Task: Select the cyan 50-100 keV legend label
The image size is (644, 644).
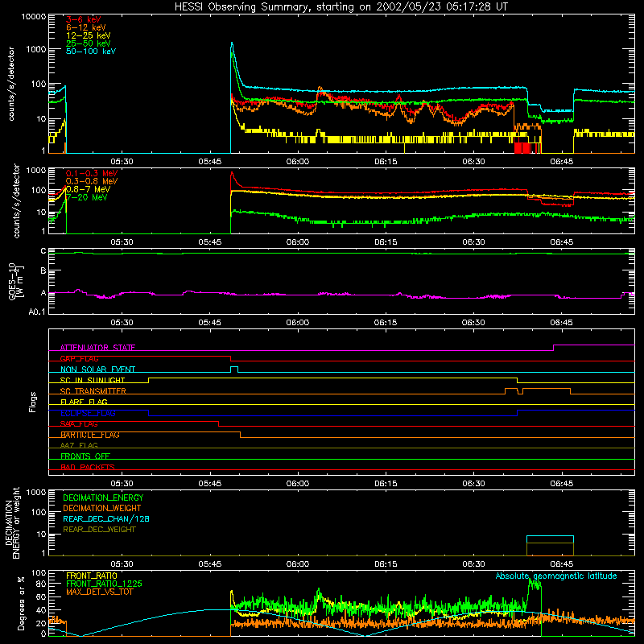Action: (x=91, y=52)
